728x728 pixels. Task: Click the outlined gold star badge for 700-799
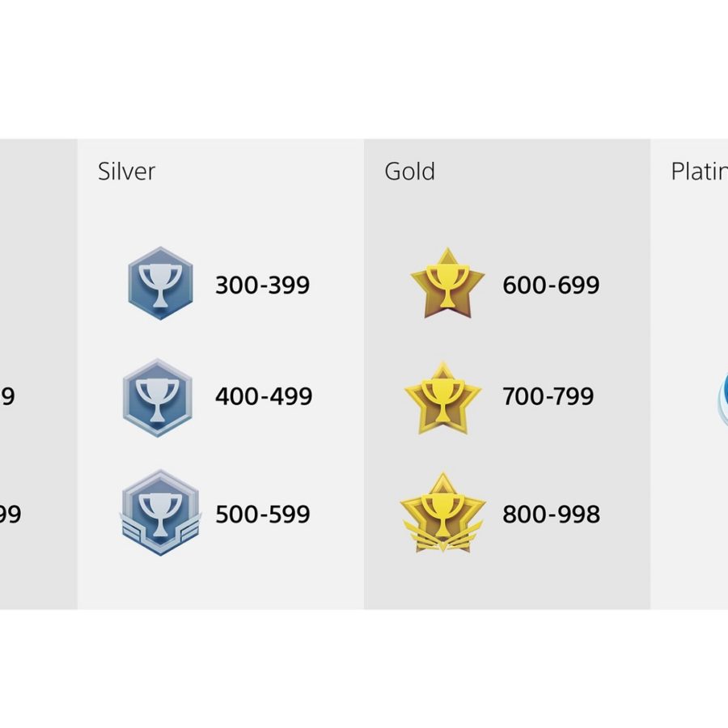(442, 398)
